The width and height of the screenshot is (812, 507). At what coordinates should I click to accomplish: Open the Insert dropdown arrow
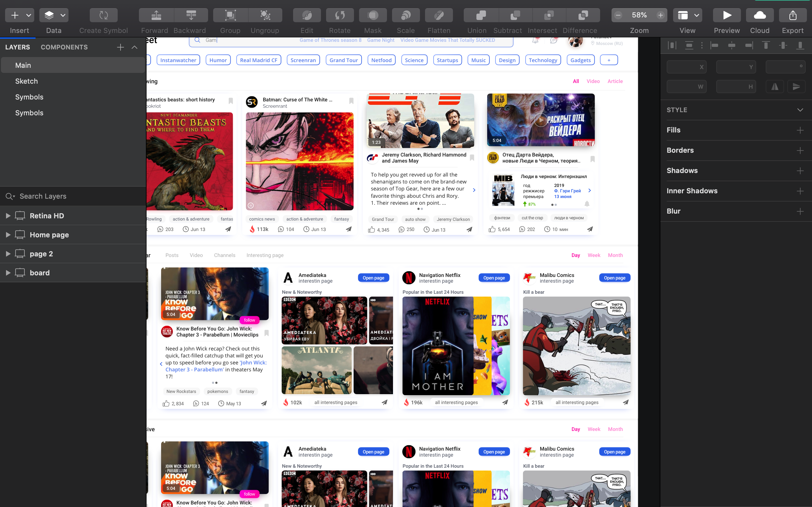pos(29,16)
